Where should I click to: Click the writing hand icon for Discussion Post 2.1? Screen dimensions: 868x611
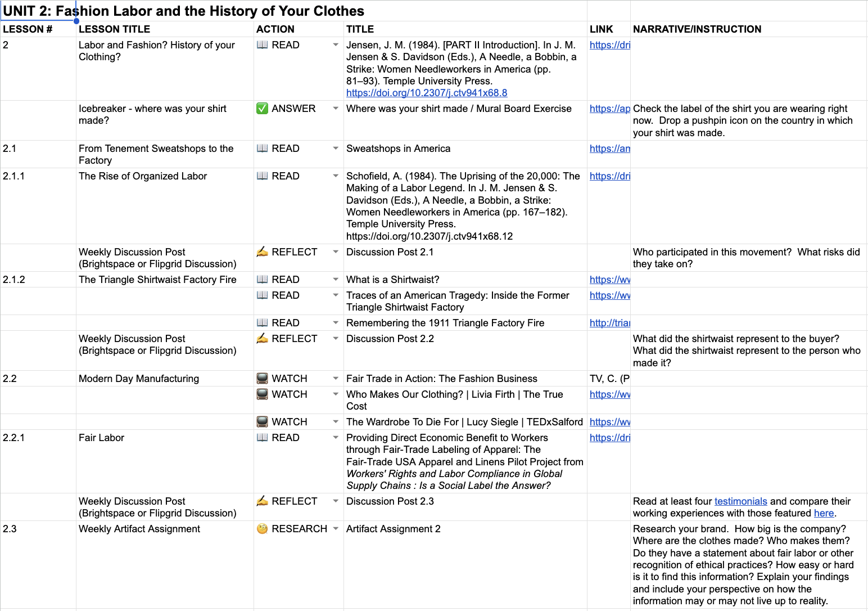pos(262,252)
